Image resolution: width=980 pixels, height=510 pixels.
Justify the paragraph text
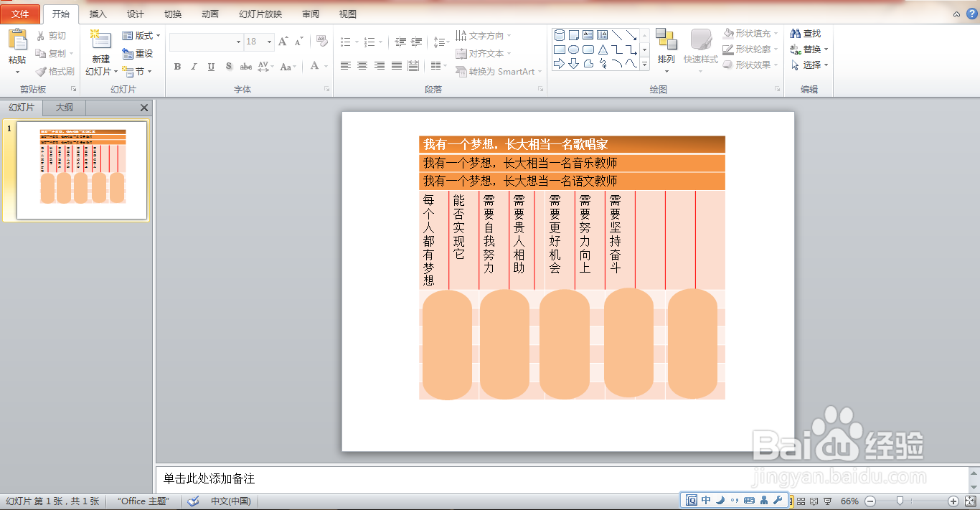(396, 66)
